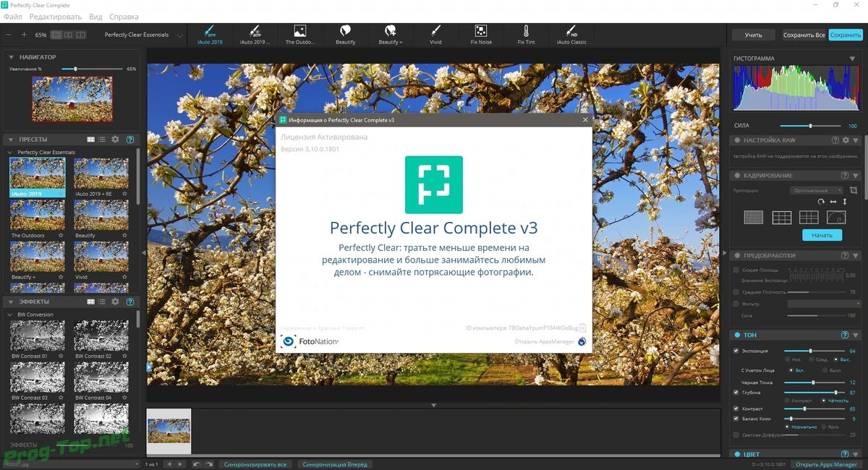Select the golden spiral crop overlay
Viewport: 868px width, 470px height.
tap(836, 218)
